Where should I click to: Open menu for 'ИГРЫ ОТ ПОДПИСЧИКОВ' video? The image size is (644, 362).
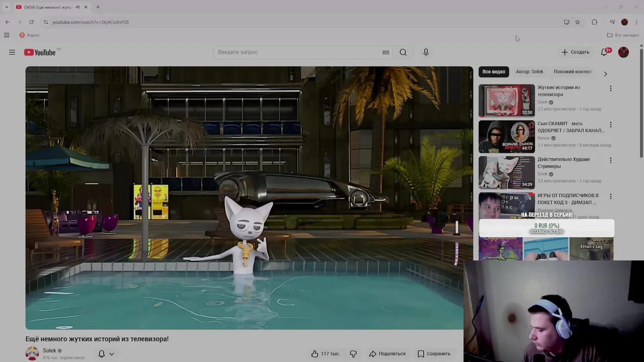pos(611,197)
